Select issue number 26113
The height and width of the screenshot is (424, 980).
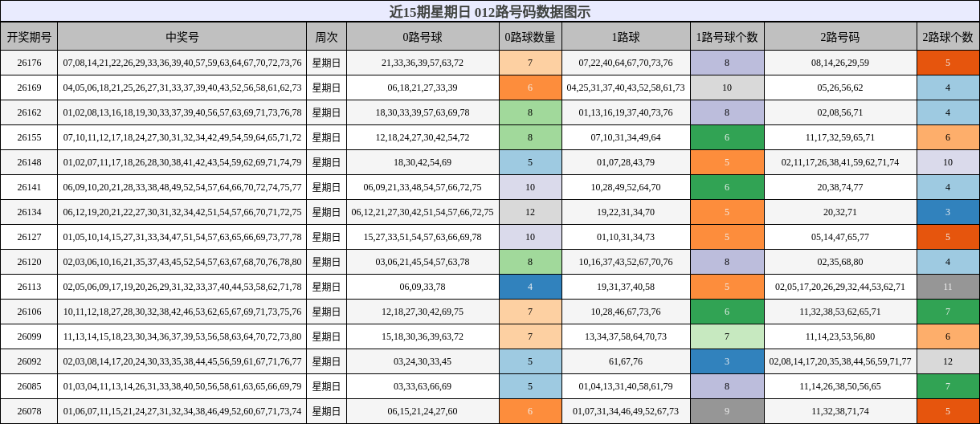pos(29,287)
